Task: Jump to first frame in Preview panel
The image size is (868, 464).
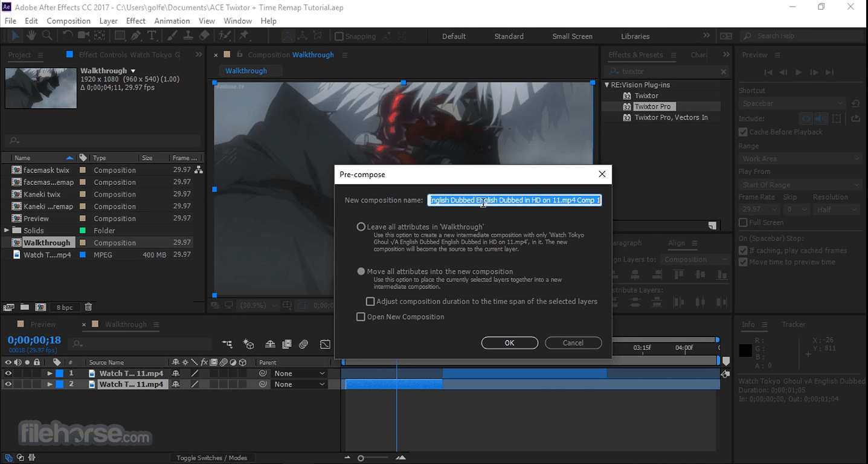Action: coord(768,72)
